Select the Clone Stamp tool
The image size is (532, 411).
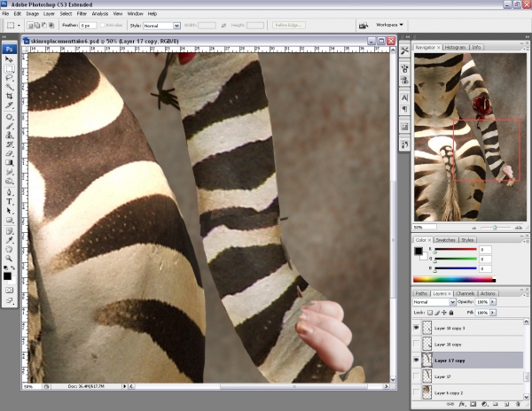click(9, 136)
